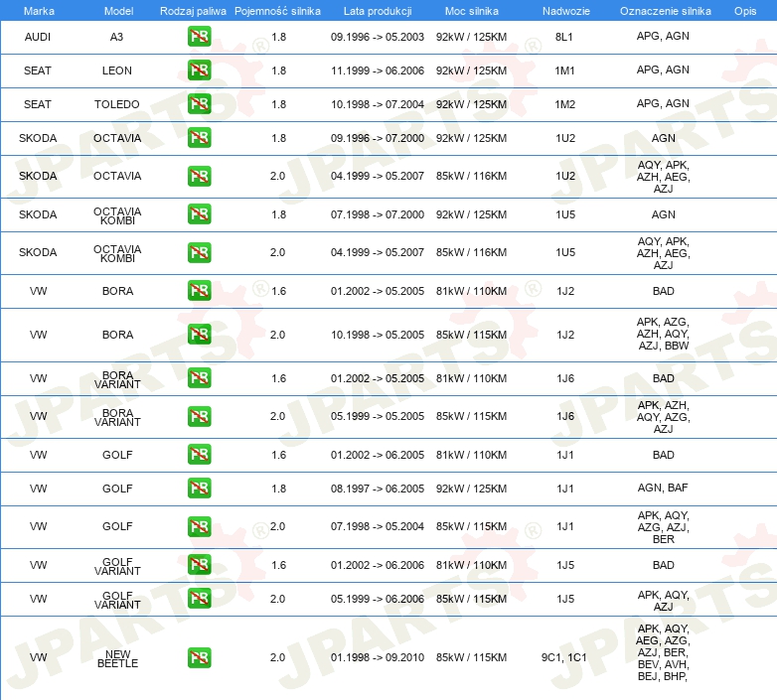Click body code 1M2

click(x=565, y=104)
